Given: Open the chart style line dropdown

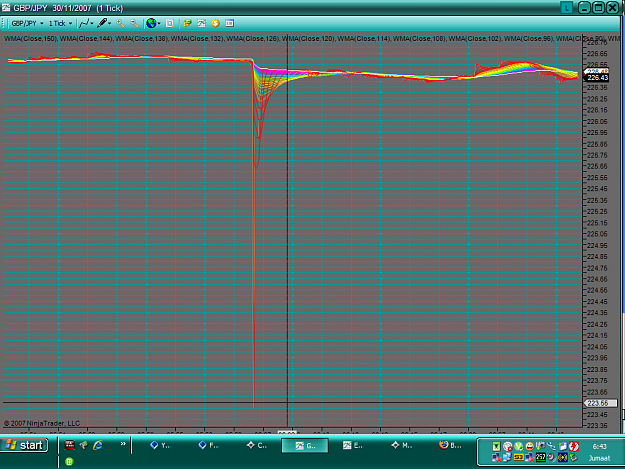Looking at the screenshot, I should click(x=86, y=24).
